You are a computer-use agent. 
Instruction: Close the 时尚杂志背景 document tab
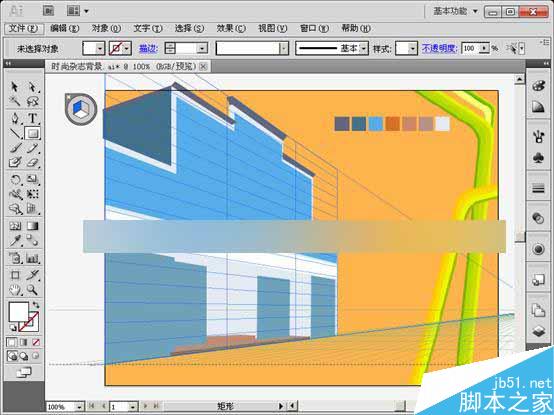[x=203, y=66]
